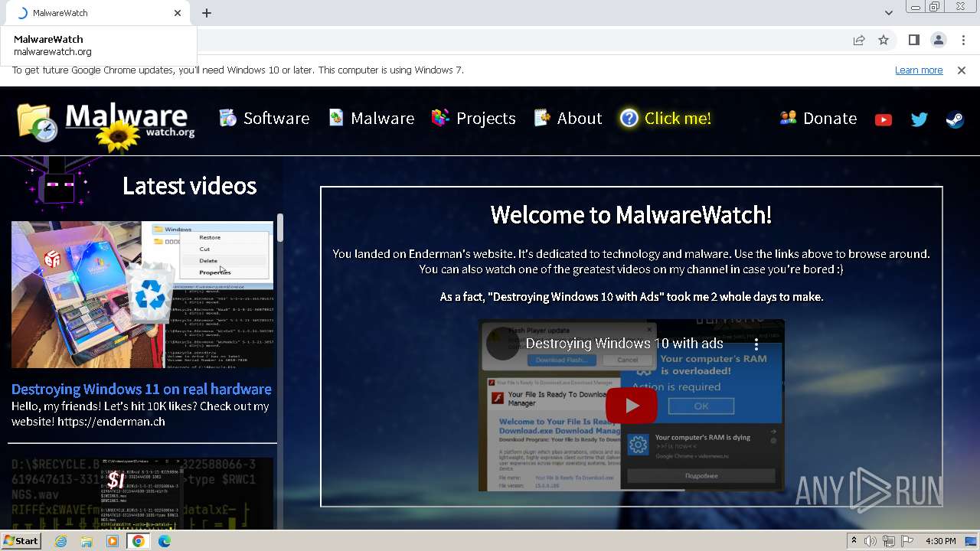
Task: Launch Windows Media Player from taskbar
Action: (113, 541)
